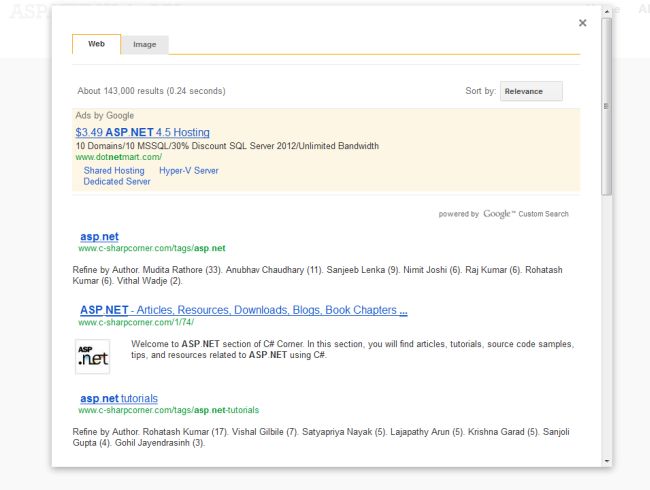The width and height of the screenshot is (650, 490).
Task: Open the asp.net tutorials result title
Action: 119,398
